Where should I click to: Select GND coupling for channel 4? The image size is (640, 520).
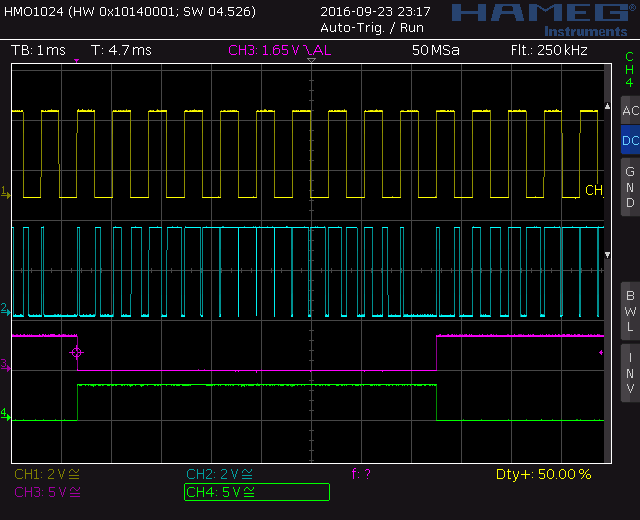(629, 186)
